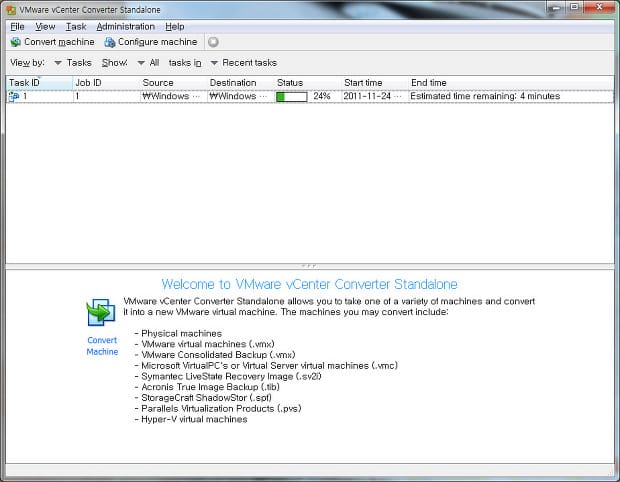This screenshot has height=482, width=620.
Task: Click Welcome to VMware vCenter Converter heading
Action: [x=309, y=284]
